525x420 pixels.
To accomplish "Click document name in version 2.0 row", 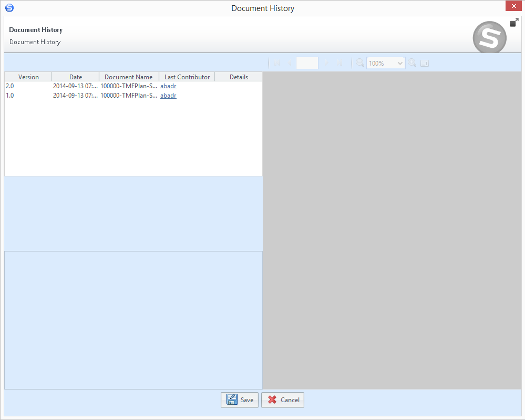I will pos(129,86).
